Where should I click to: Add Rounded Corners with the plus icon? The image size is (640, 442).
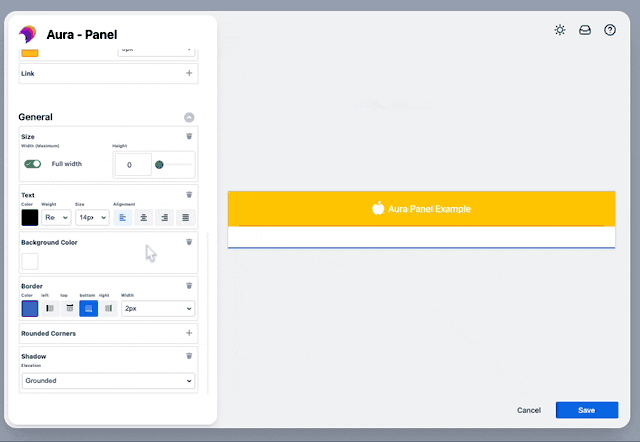click(x=189, y=333)
